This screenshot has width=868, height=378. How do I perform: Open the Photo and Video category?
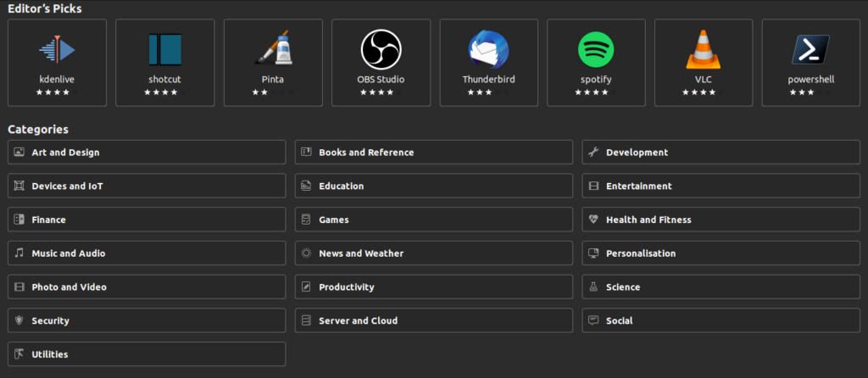(147, 286)
